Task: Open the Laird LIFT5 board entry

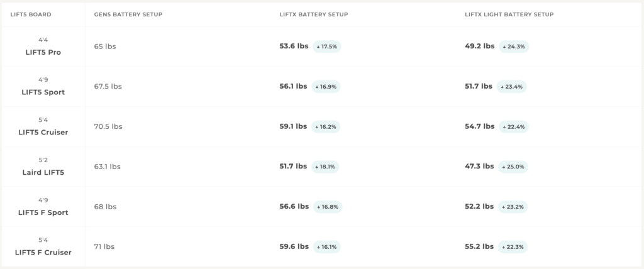Action: tap(43, 172)
